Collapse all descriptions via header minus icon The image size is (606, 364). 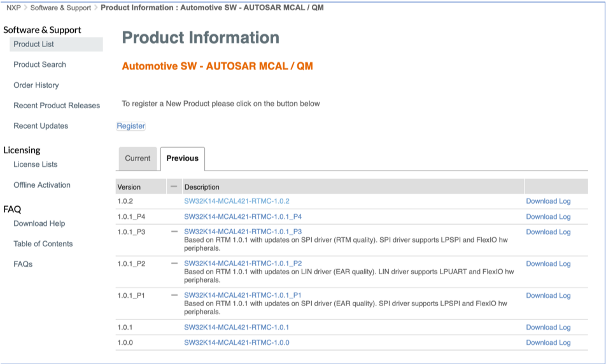(174, 186)
